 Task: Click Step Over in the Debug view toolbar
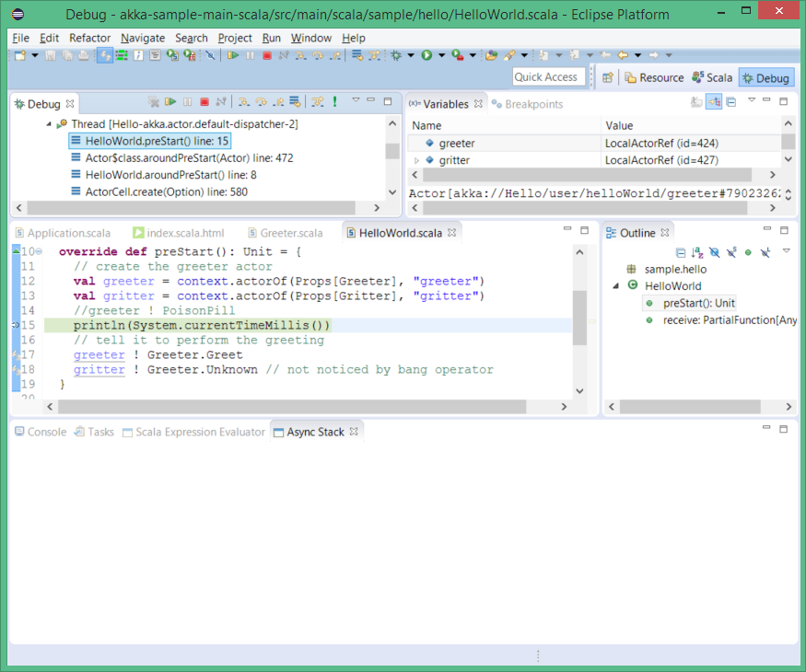click(261, 102)
